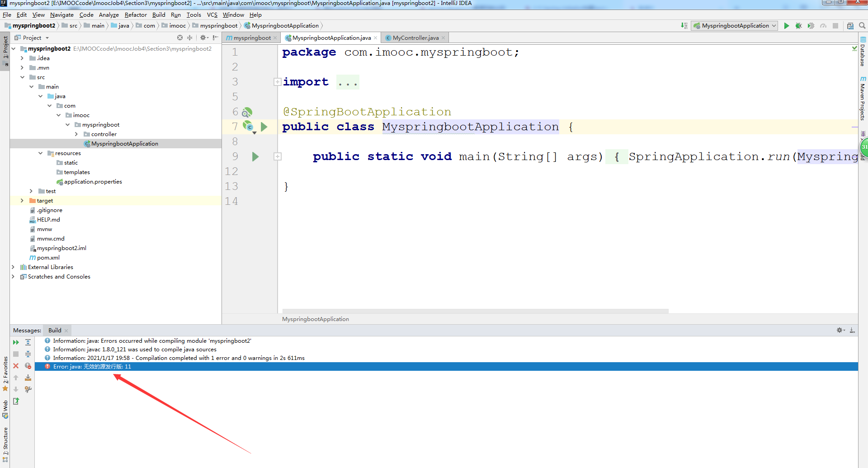
Task: Select pom.xml in project tree
Action: (x=48, y=258)
